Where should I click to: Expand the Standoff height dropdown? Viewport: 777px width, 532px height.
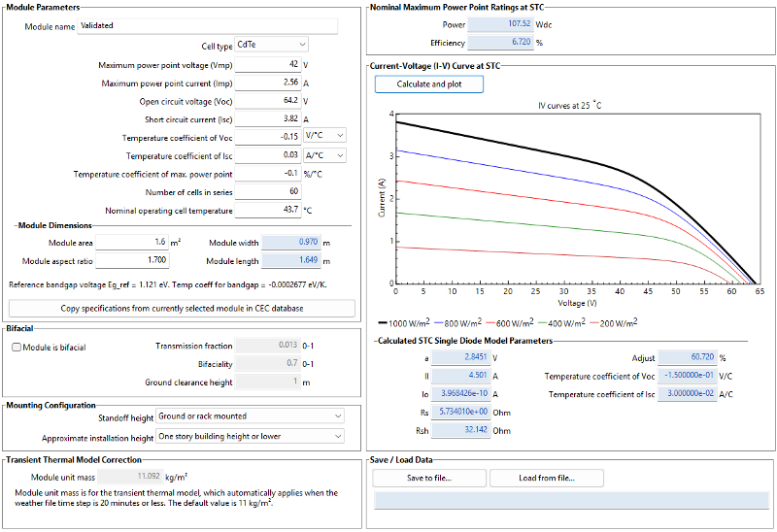(x=250, y=416)
